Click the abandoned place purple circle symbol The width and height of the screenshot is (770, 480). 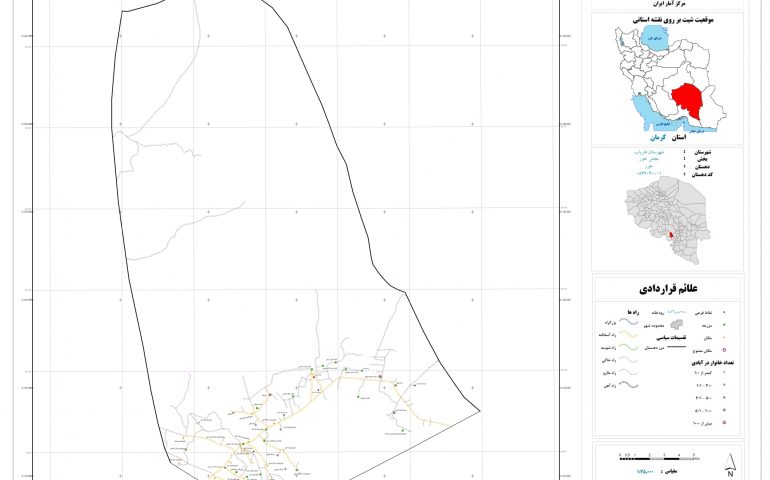coord(725,350)
